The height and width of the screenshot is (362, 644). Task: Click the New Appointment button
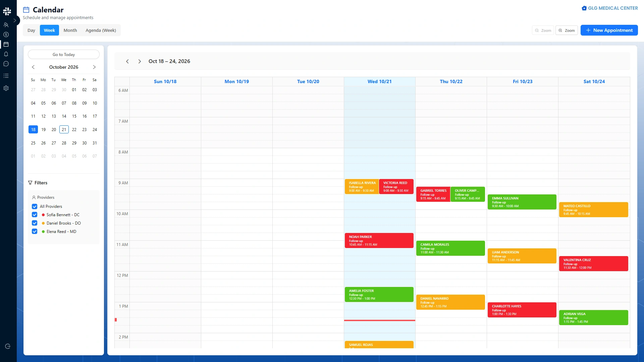[x=609, y=30]
